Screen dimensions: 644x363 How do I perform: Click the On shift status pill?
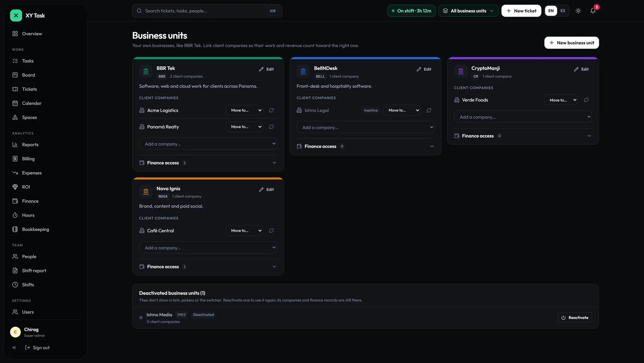412,11
